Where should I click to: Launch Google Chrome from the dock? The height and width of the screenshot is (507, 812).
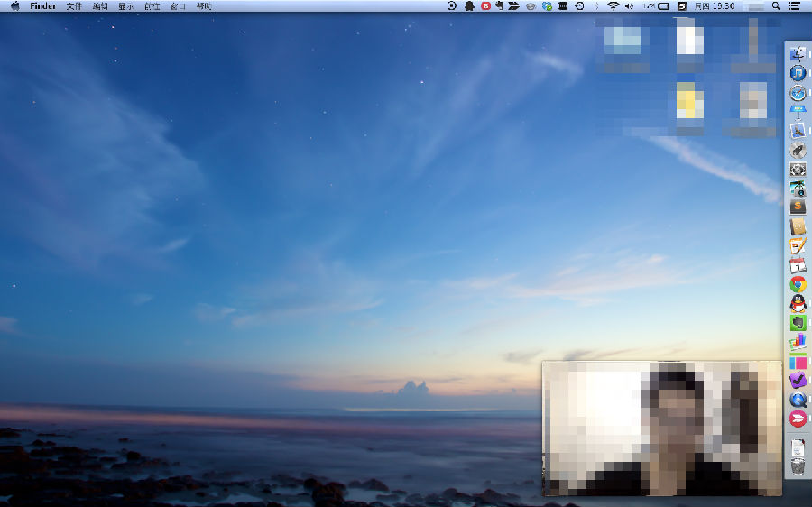click(x=798, y=284)
